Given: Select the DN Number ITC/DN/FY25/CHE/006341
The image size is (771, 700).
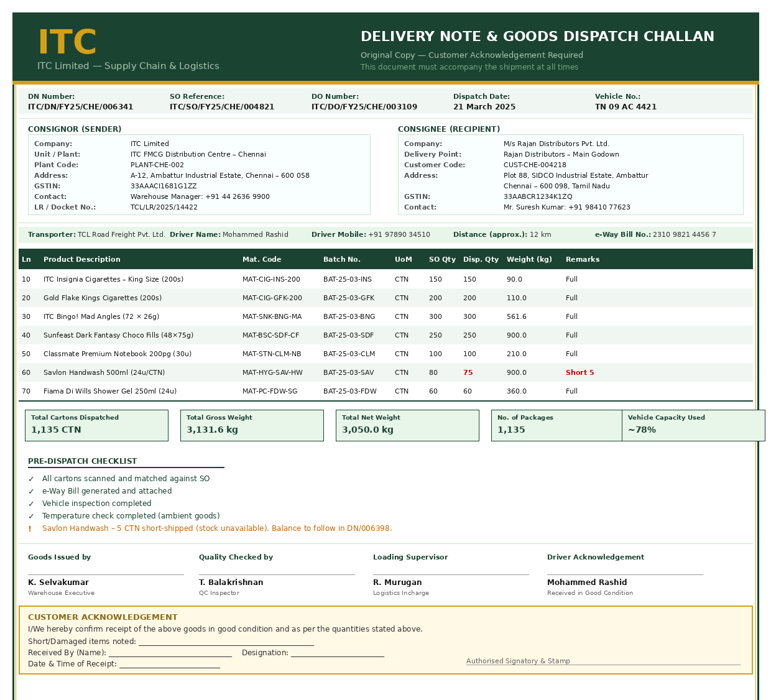Looking at the screenshot, I should click(81, 107).
